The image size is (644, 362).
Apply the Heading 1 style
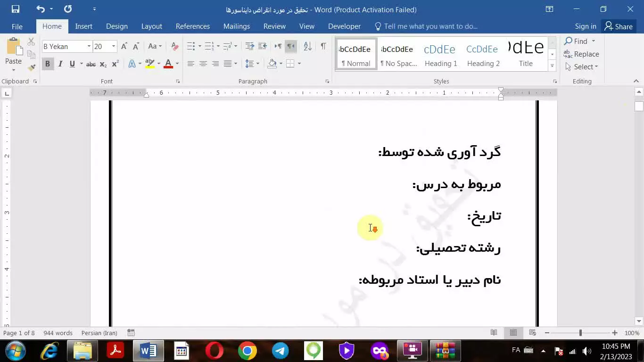click(441, 54)
